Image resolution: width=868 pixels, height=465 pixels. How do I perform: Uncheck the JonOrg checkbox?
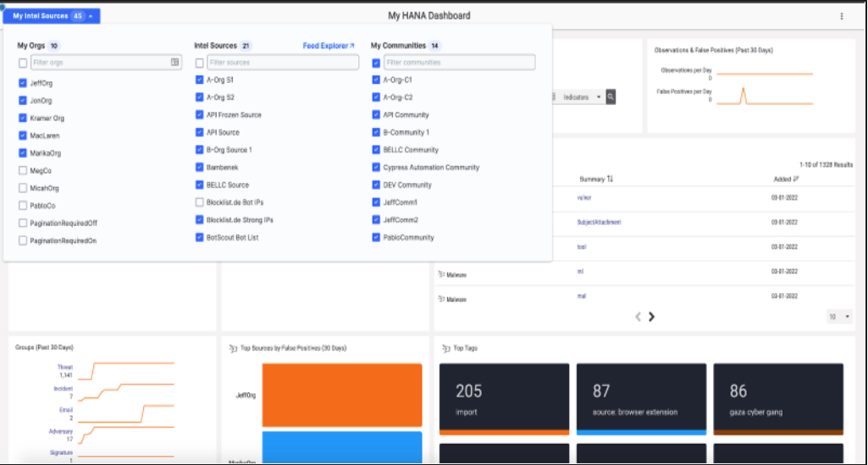tap(23, 101)
